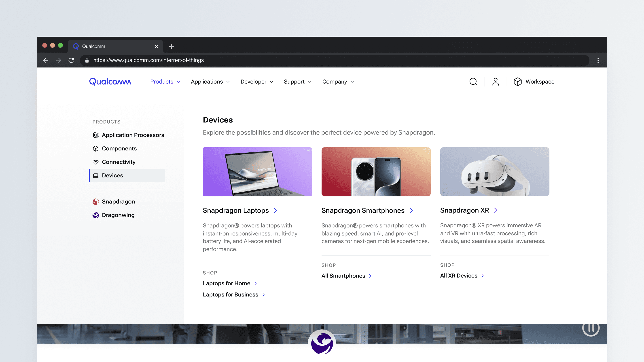Select Application Processors in sidebar
The height and width of the screenshot is (362, 644).
click(x=133, y=135)
